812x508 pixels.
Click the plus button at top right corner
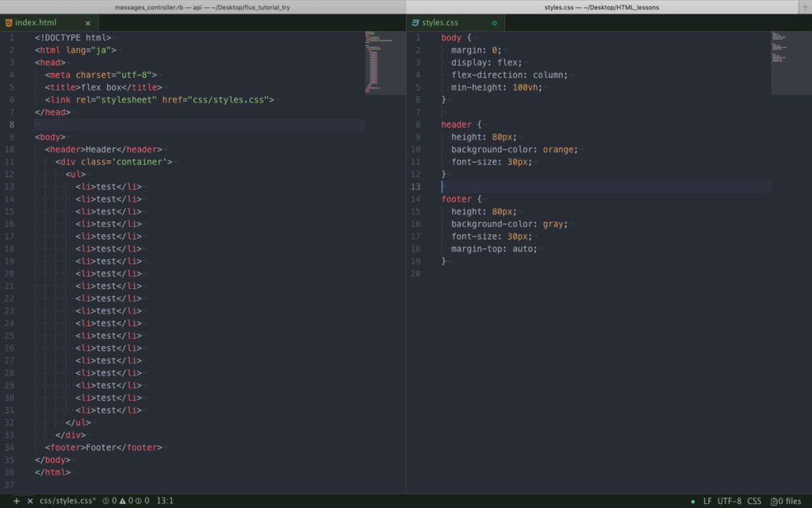[x=806, y=6]
